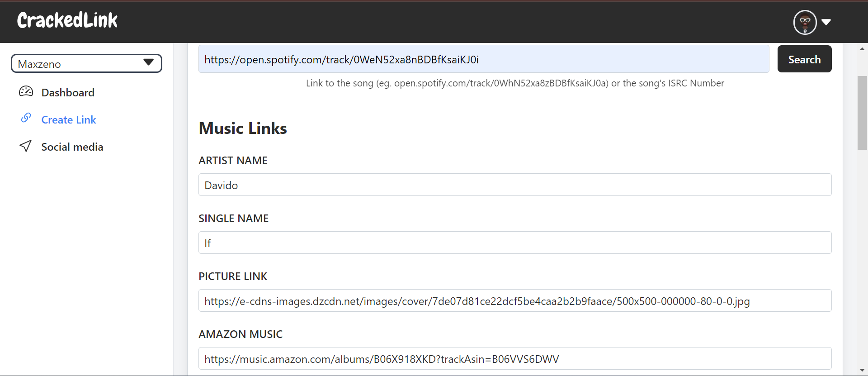Click the PICTURE LINK label
Image resolution: width=868 pixels, height=376 pixels.
(x=233, y=276)
